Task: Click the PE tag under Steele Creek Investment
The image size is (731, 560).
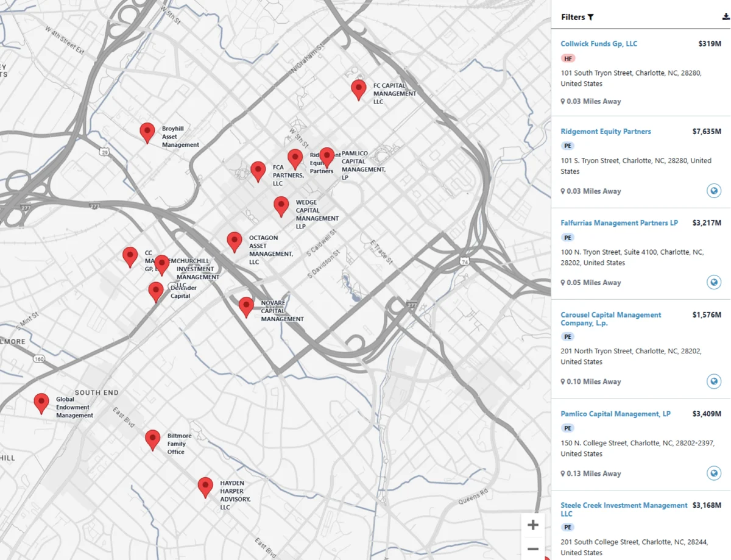Action: (568, 527)
